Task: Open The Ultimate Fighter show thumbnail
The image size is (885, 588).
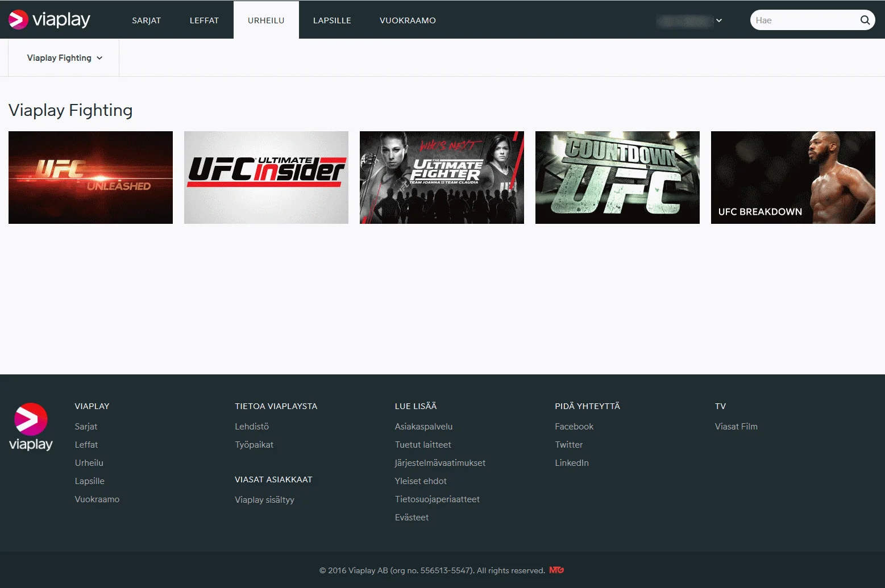Action: [x=442, y=177]
